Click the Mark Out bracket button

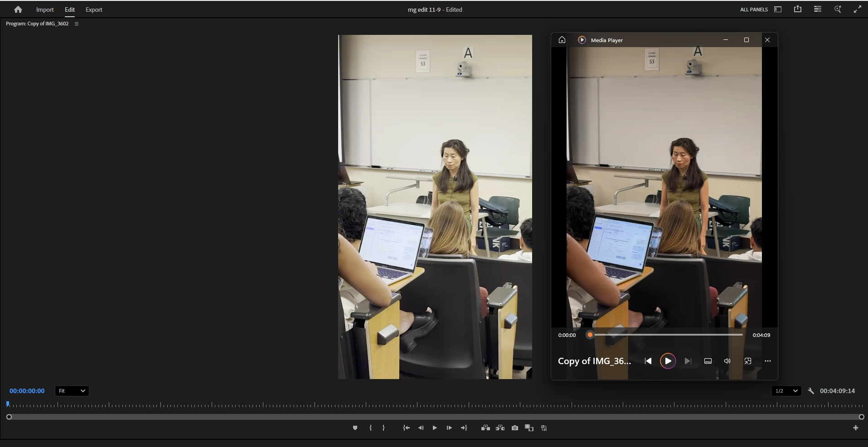click(383, 428)
